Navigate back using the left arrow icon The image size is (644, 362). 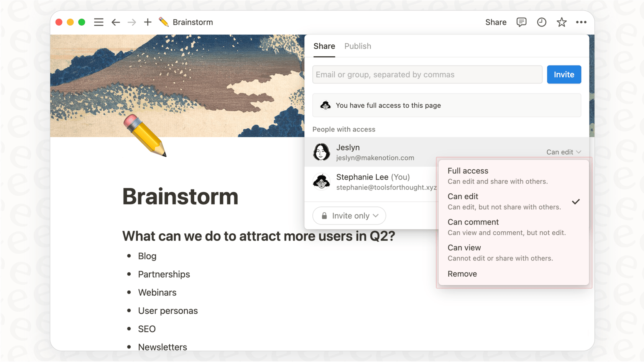coord(115,22)
